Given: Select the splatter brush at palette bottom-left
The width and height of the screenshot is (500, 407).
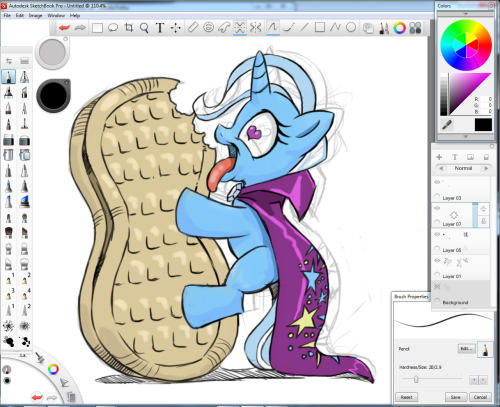Looking at the screenshot, I should pos(9,342).
